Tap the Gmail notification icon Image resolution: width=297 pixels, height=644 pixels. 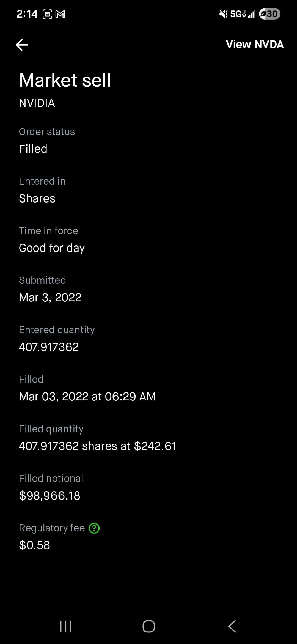click(61, 14)
